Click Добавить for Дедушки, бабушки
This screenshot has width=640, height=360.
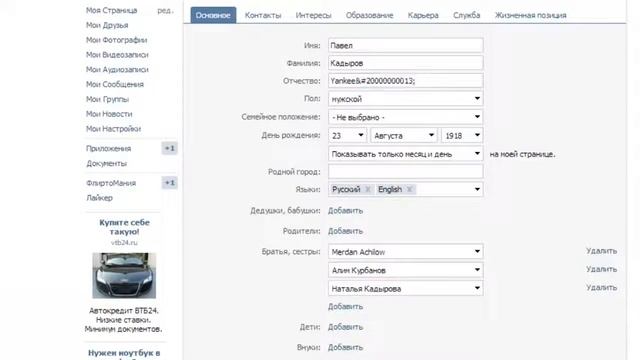click(345, 211)
